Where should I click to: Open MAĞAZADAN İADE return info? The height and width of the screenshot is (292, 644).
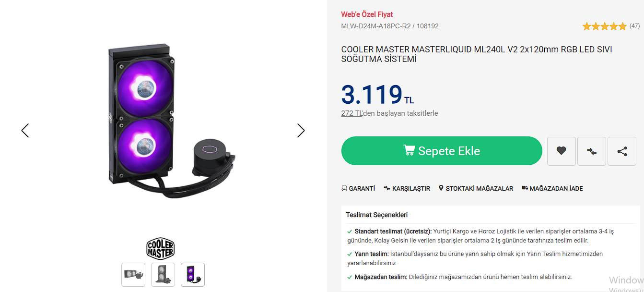(x=552, y=189)
